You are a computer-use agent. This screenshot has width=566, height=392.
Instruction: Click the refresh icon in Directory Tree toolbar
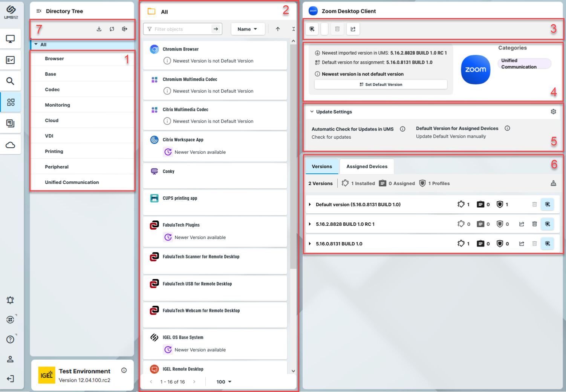(112, 29)
